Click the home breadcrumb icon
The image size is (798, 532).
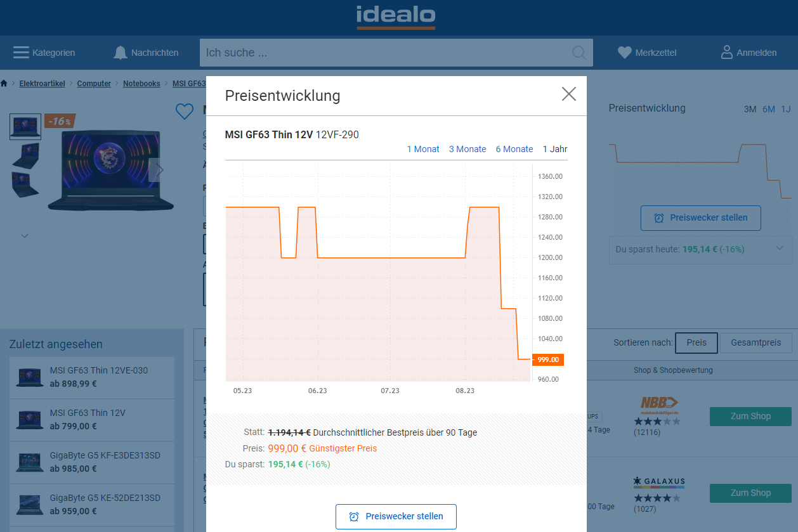[x=4, y=84]
